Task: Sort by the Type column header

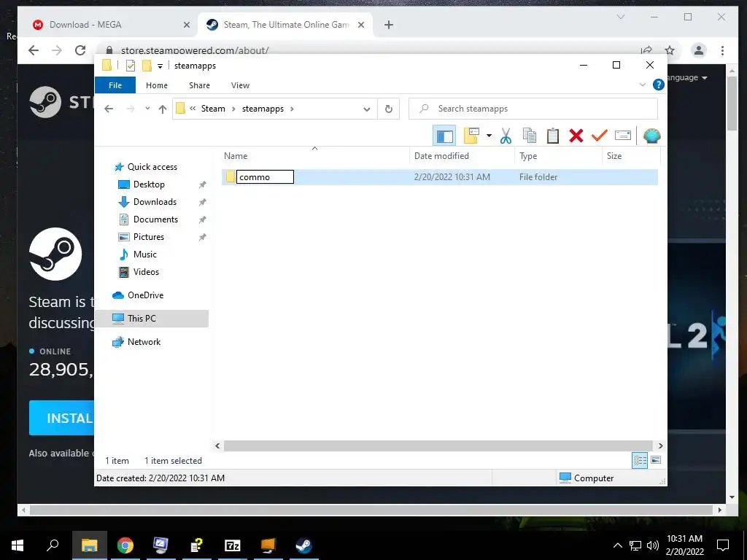Action: pyautogui.click(x=558, y=156)
